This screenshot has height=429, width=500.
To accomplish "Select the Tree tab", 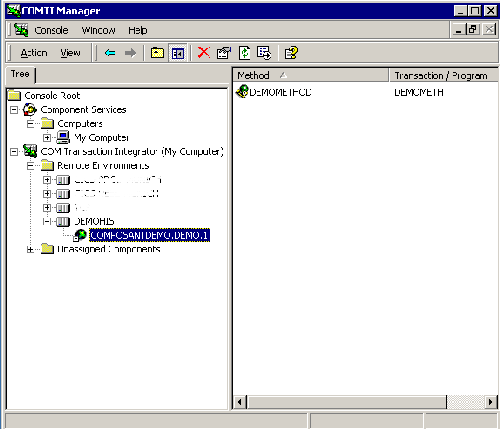I will point(20,74).
